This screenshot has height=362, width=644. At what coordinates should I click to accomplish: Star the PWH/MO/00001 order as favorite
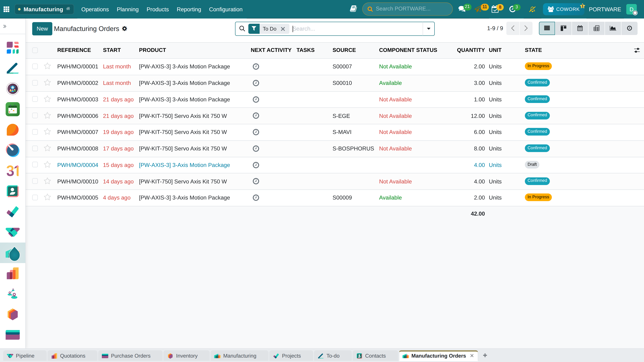coord(47,66)
